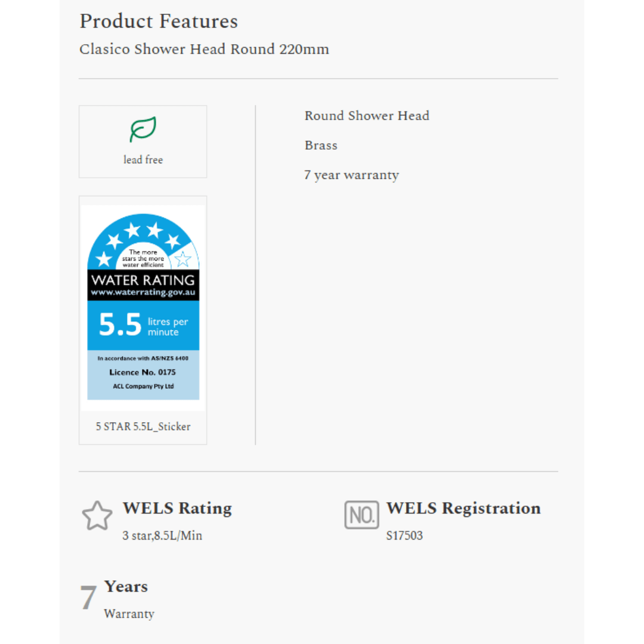Click the "Product Features" heading
This screenshot has width=644, height=644.
[x=159, y=21]
